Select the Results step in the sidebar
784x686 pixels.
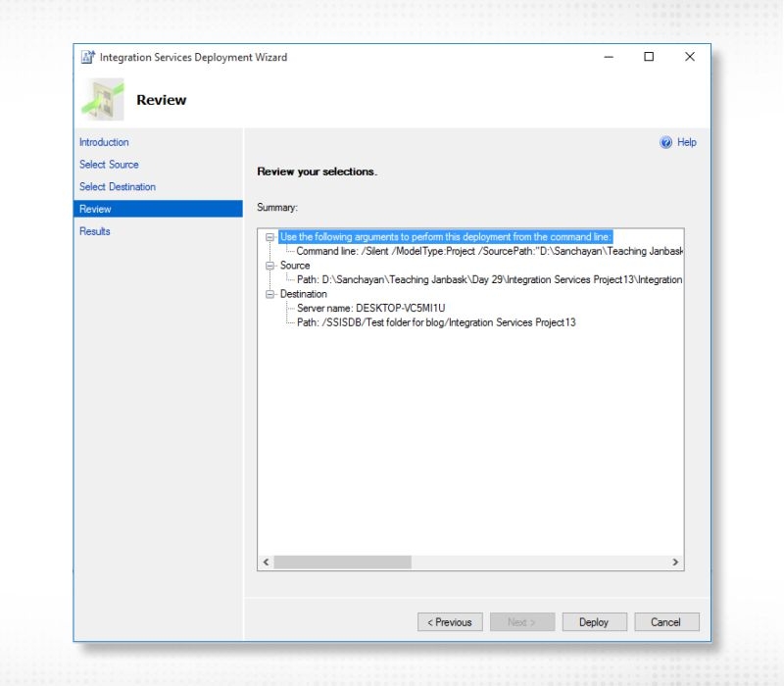pos(94,231)
